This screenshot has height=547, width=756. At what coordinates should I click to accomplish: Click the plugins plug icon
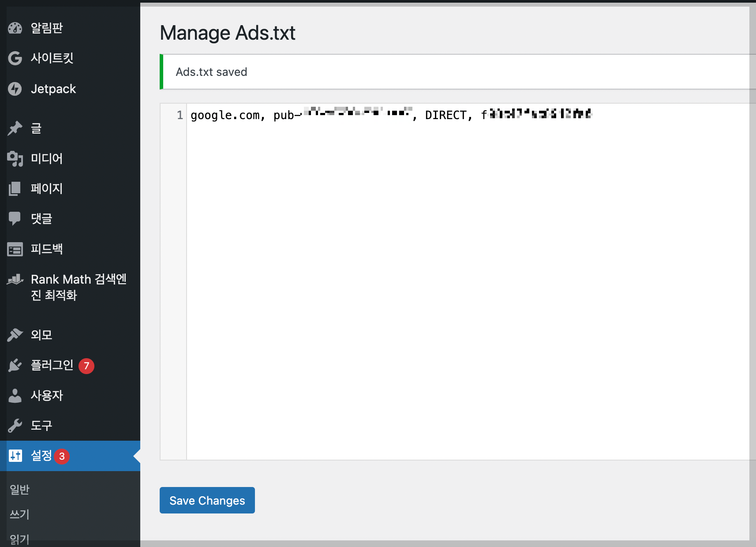[15, 365]
